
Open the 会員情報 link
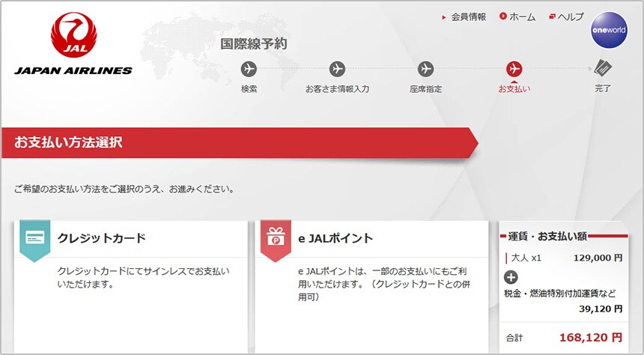click(x=468, y=16)
